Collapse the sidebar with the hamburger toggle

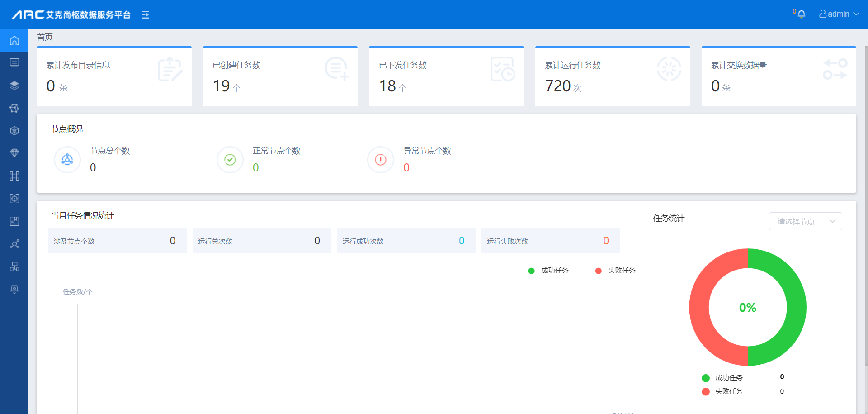click(145, 15)
